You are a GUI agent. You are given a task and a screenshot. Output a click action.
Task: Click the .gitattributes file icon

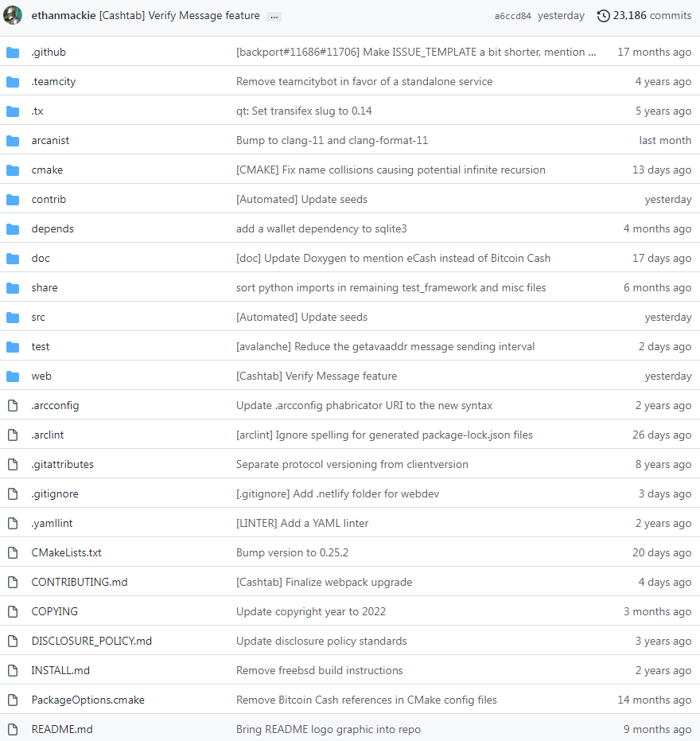13,465
